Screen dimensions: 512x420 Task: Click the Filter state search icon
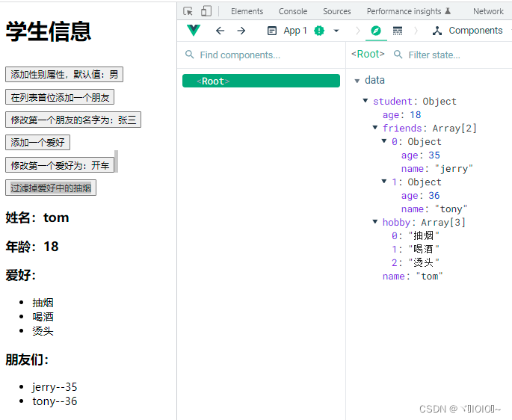[398, 55]
